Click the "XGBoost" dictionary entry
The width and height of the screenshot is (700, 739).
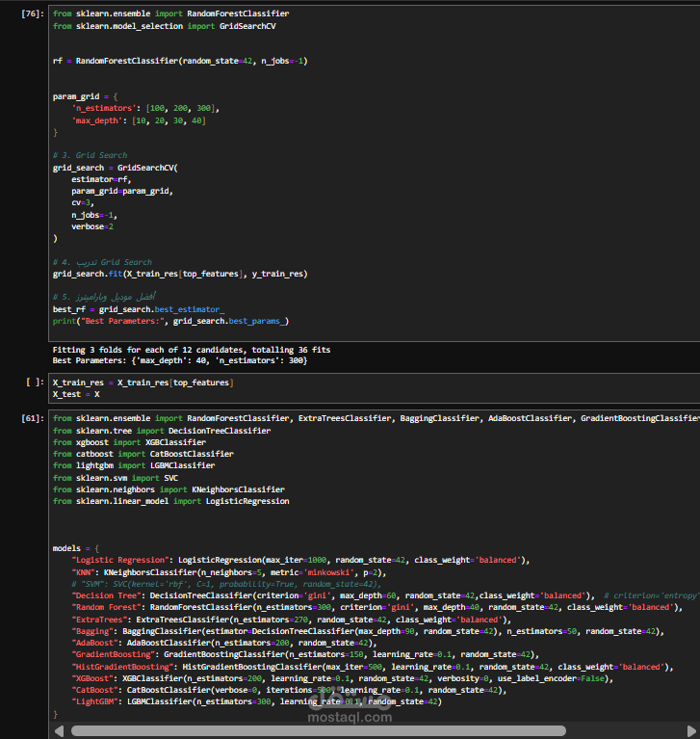[x=343, y=678]
